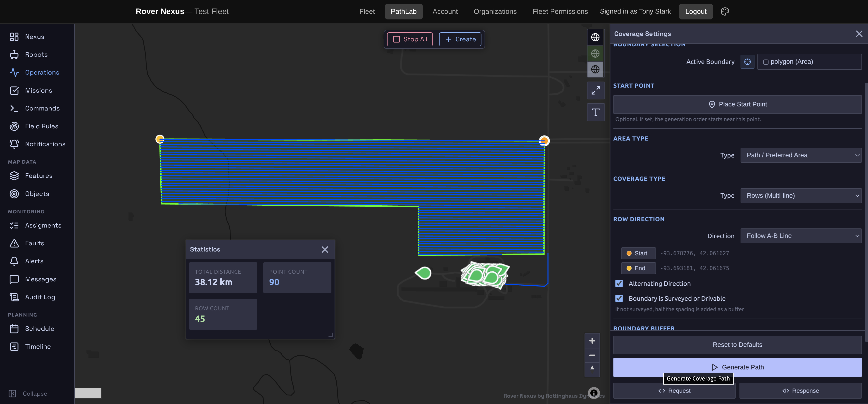Screen dimensions: 868x404
Task: Click the Generate Path button
Action: click(x=737, y=367)
